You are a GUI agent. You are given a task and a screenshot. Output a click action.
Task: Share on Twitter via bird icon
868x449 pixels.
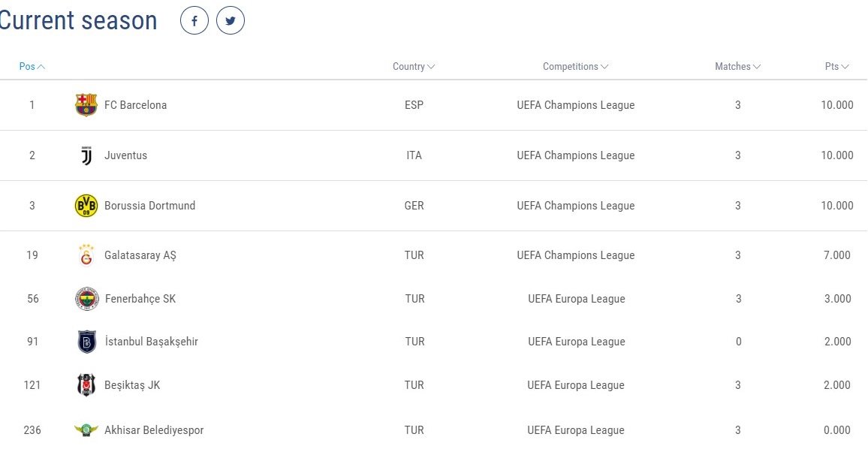[231, 21]
